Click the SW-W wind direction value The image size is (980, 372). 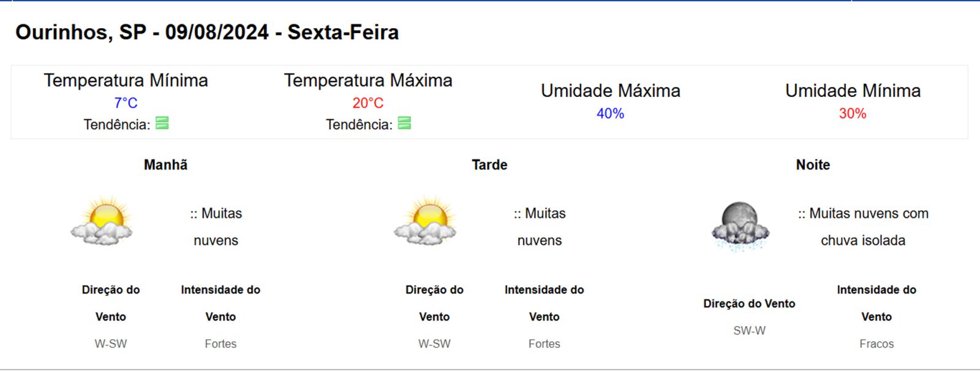(x=749, y=330)
